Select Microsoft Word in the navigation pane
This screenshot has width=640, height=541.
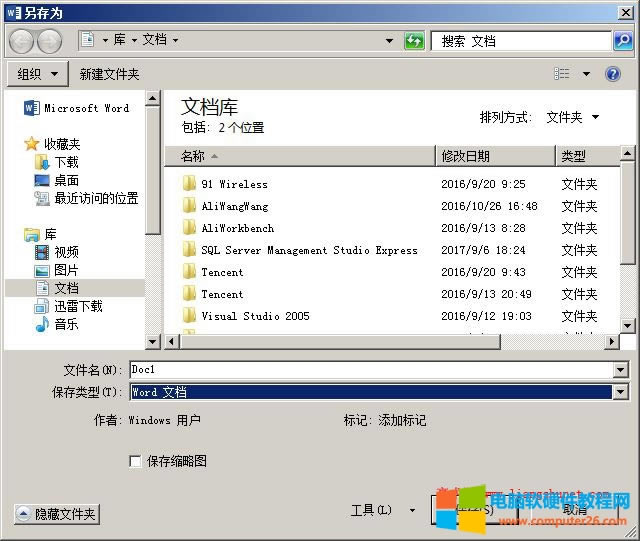[77, 108]
